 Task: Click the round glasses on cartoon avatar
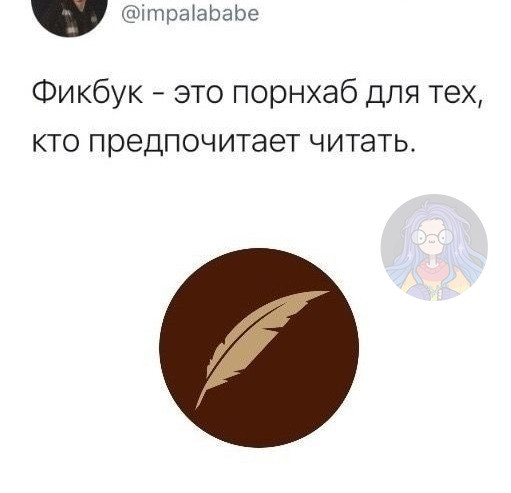click(x=431, y=237)
